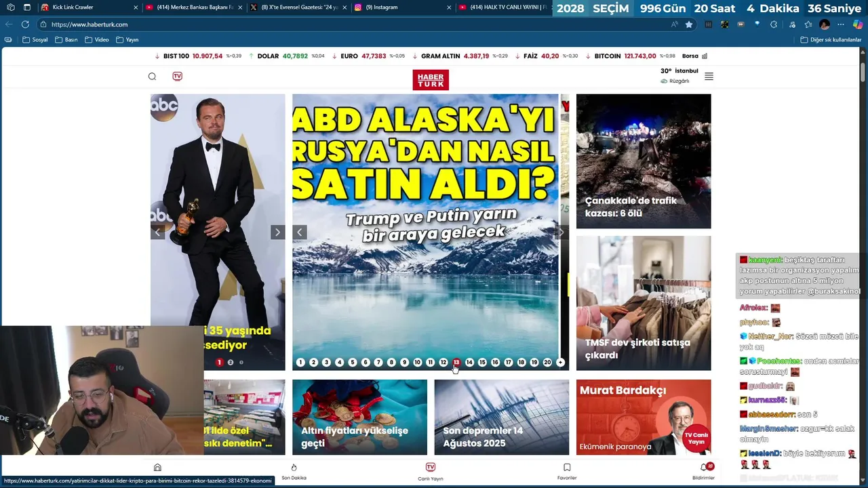
Task: Open the Habertürk search icon
Action: coord(152,77)
